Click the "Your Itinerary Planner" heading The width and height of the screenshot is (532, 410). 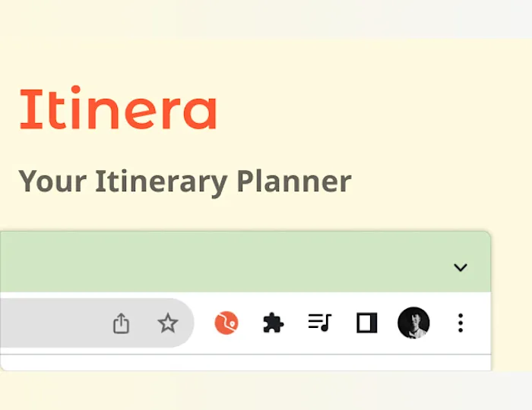coord(185,182)
